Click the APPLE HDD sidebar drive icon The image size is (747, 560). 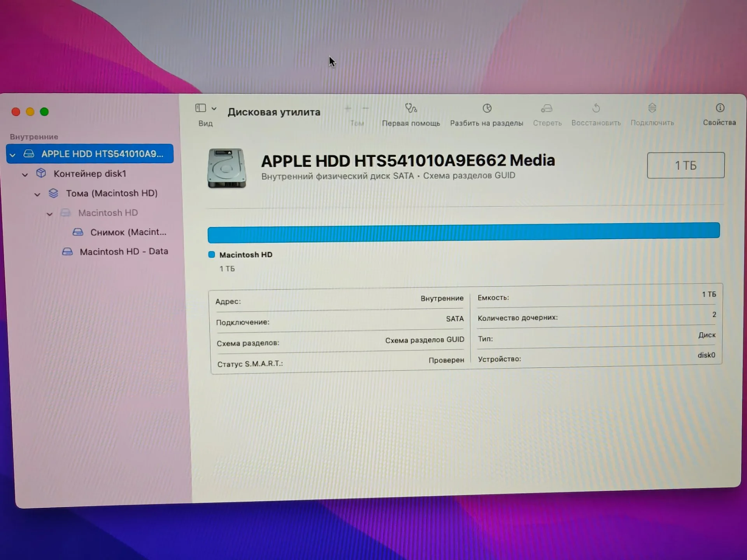coord(29,154)
